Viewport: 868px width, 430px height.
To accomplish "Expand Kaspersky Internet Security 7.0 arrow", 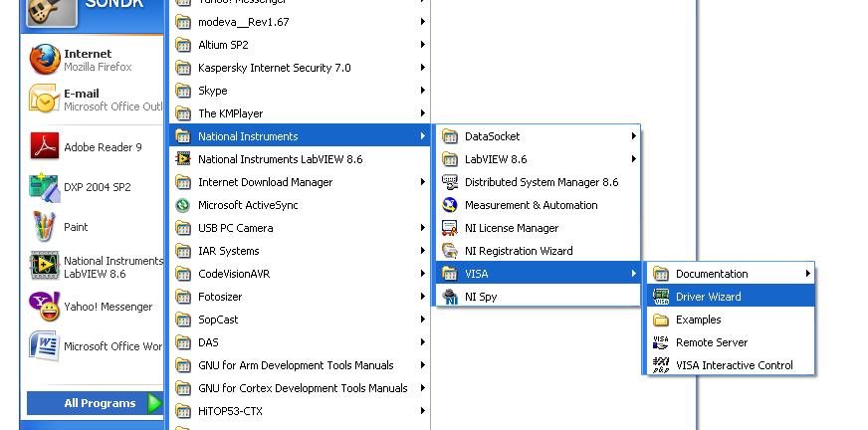I will click(422, 68).
